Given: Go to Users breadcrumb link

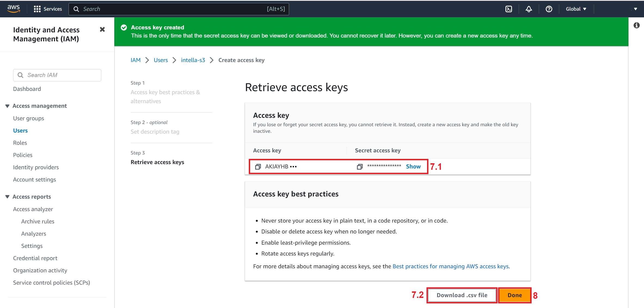Looking at the screenshot, I should pyautogui.click(x=161, y=60).
